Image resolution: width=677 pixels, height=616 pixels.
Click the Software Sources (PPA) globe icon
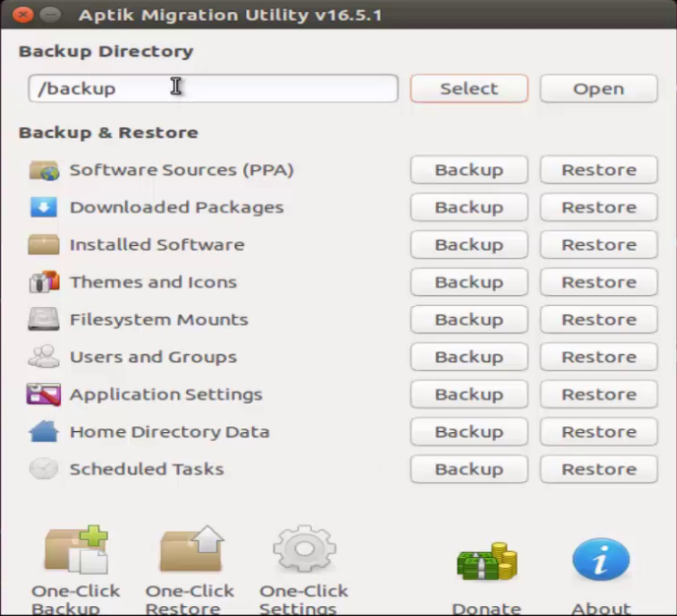click(x=43, y=170)
